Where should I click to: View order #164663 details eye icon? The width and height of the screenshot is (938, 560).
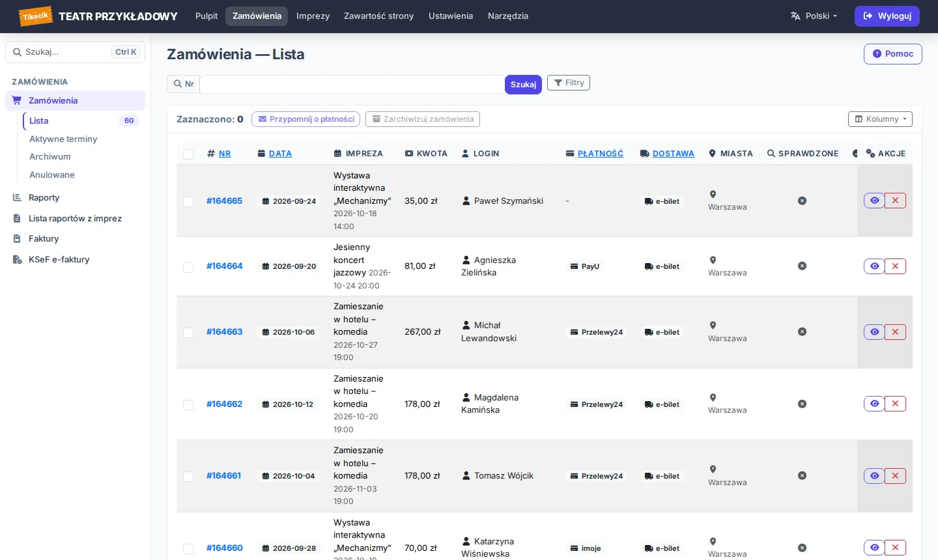[x=874, y=332]
